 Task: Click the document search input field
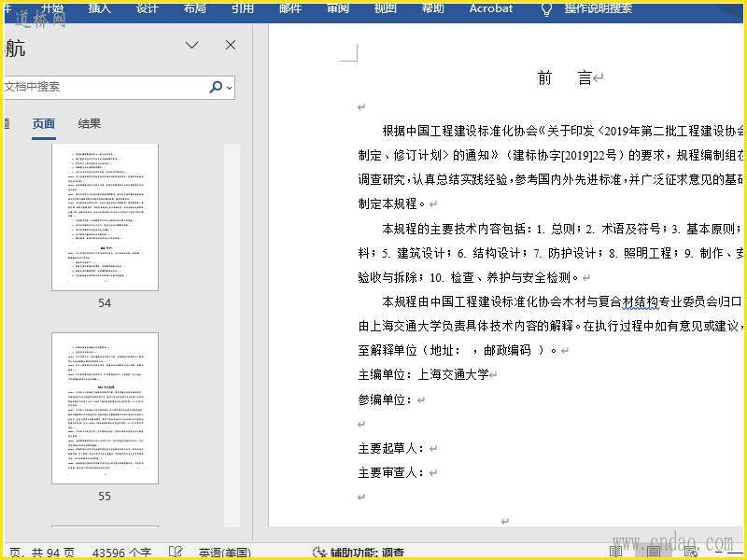point(105,87)
